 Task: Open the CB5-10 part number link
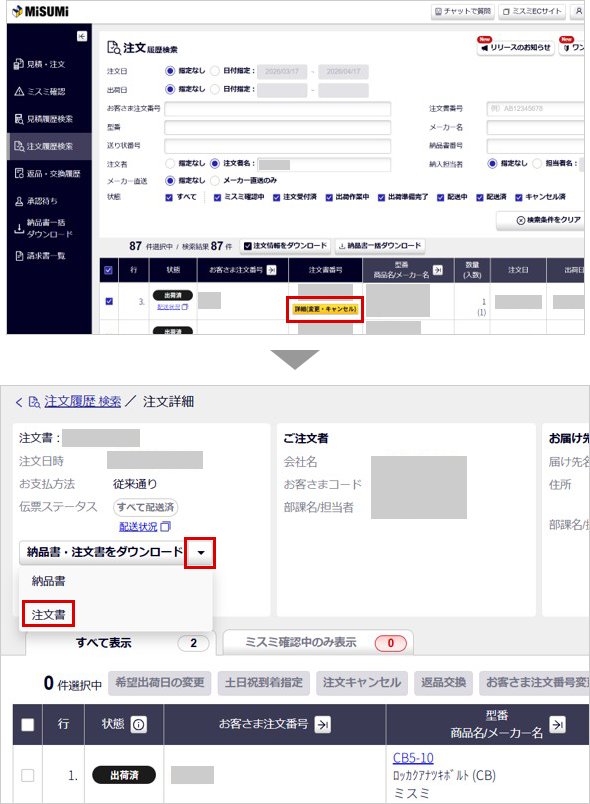[x=413, y=757]
